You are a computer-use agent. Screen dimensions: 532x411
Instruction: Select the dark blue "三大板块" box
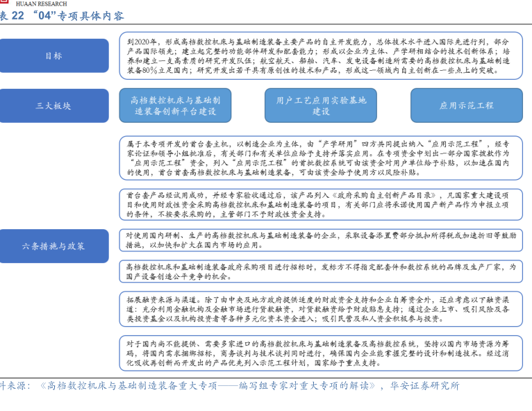click(54, 106)
